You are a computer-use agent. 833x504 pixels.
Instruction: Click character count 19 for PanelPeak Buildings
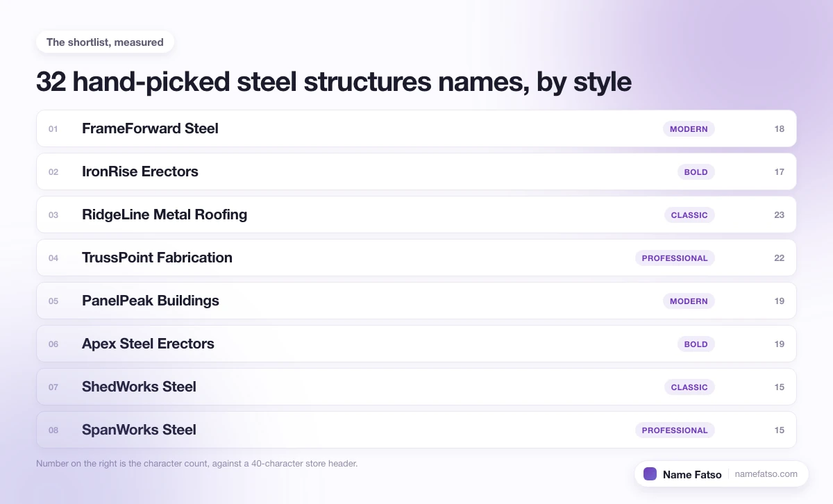(780, 301)
